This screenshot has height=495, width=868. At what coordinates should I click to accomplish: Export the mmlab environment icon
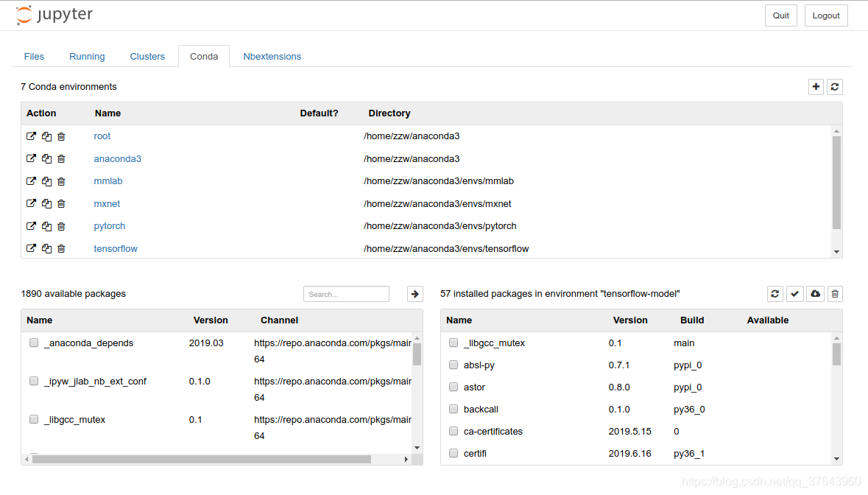(x=31, y=181)
